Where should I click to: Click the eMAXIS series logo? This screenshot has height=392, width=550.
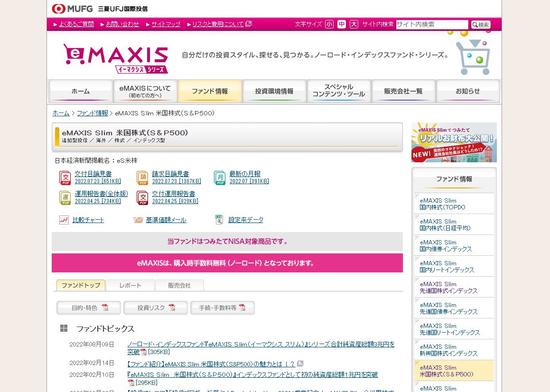click(x=116, y=58)
